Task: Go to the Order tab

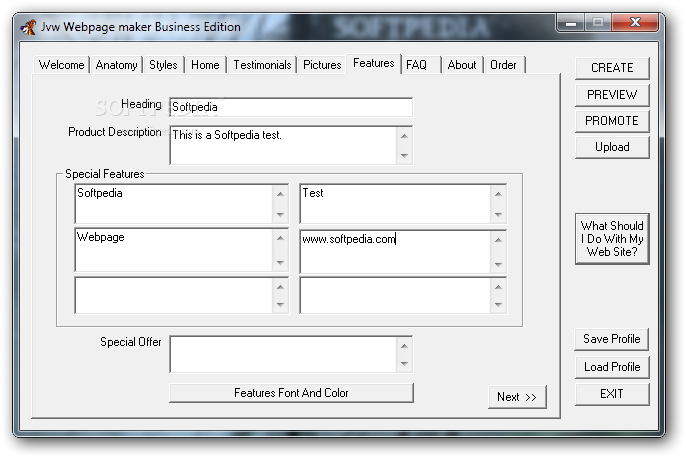Action: (x=504, y=65)
